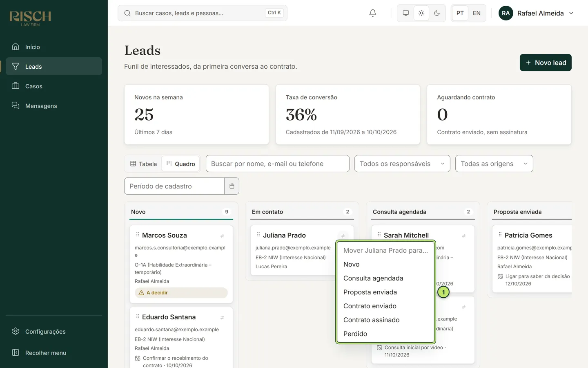Click Marcos Souza move-stage icon

pos(222,236)
